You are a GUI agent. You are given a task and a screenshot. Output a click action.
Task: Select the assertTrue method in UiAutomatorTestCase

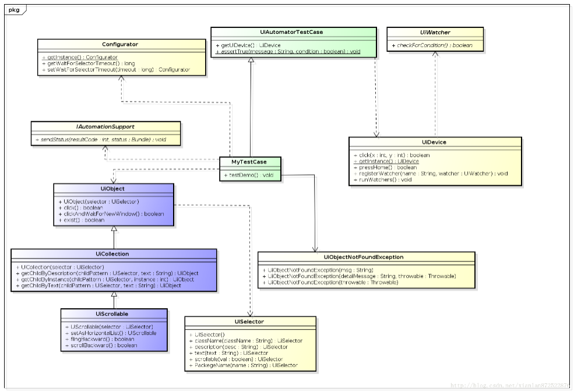pos(288,52)
